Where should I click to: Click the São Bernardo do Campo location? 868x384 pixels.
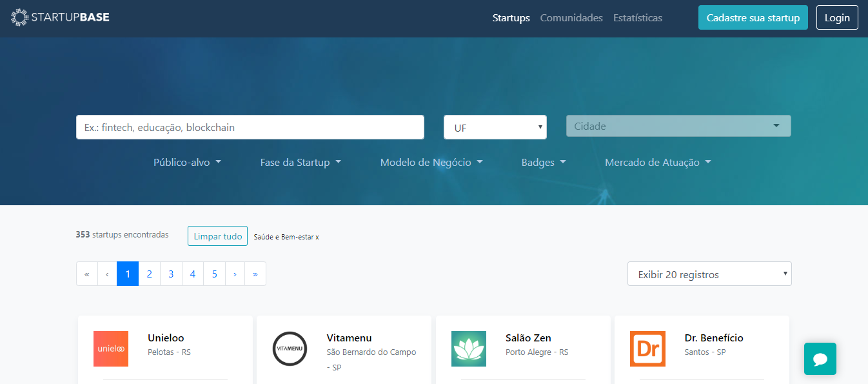[x=371, y=359]
